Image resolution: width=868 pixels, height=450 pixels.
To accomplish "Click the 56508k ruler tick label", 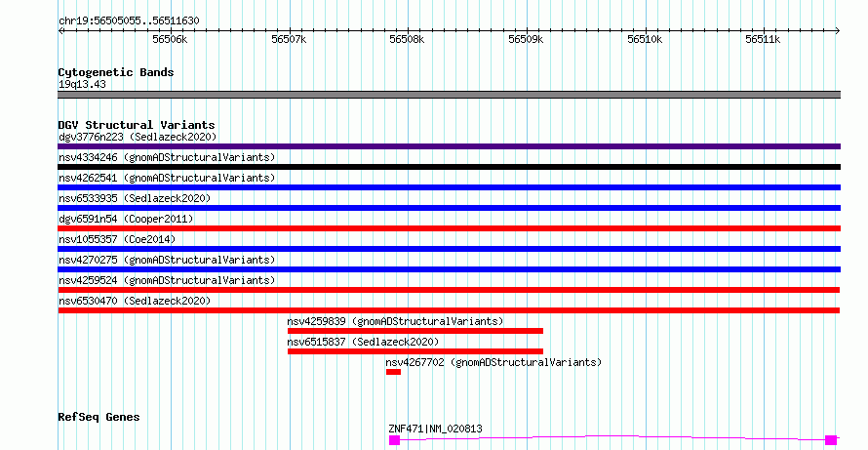I will tap(407, 39).
